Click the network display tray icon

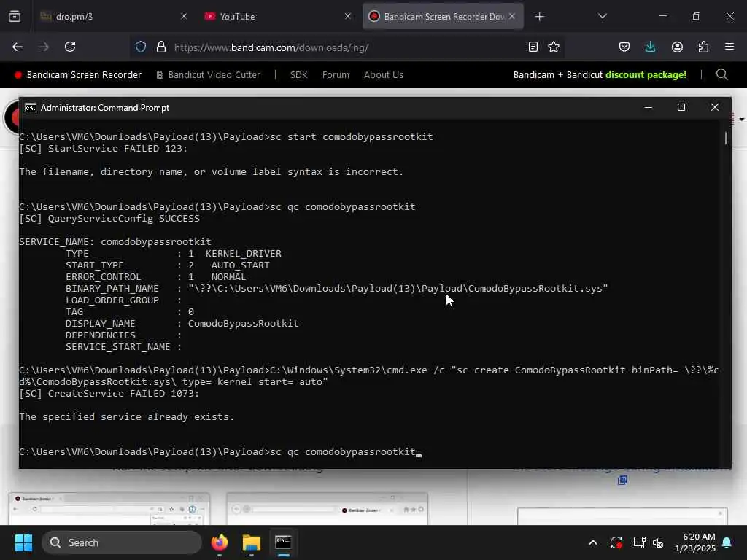pyautogui.click(x=639, y=542)
